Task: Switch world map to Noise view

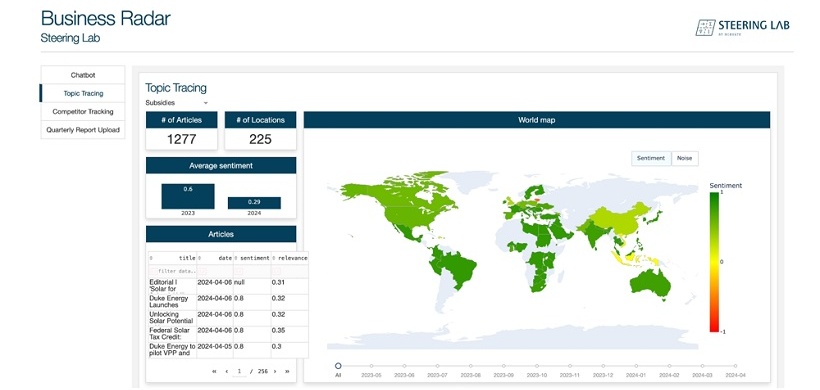Action: point(684,158)
